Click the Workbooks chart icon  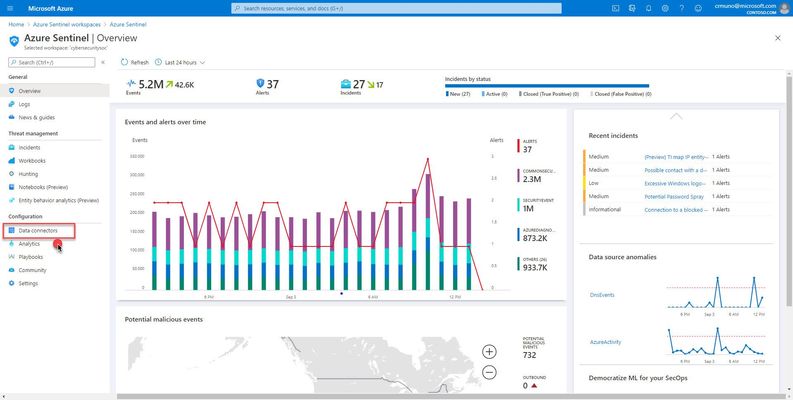pyautogui.click(x=12, y=161)
